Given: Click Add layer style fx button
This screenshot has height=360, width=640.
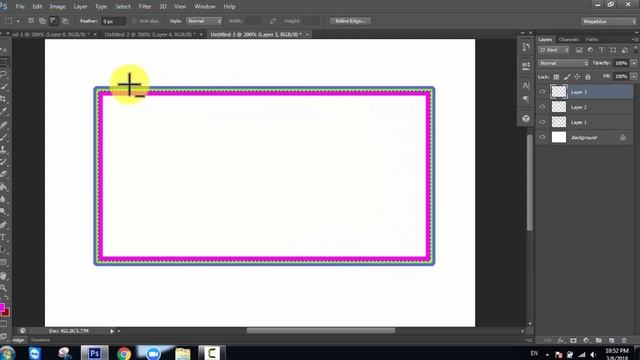Looking at the screenshot, I should click(561, 340).
